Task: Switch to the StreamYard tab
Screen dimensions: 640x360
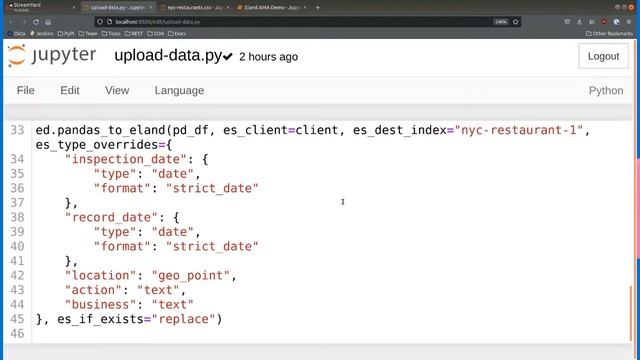Action: click(41, 7)
